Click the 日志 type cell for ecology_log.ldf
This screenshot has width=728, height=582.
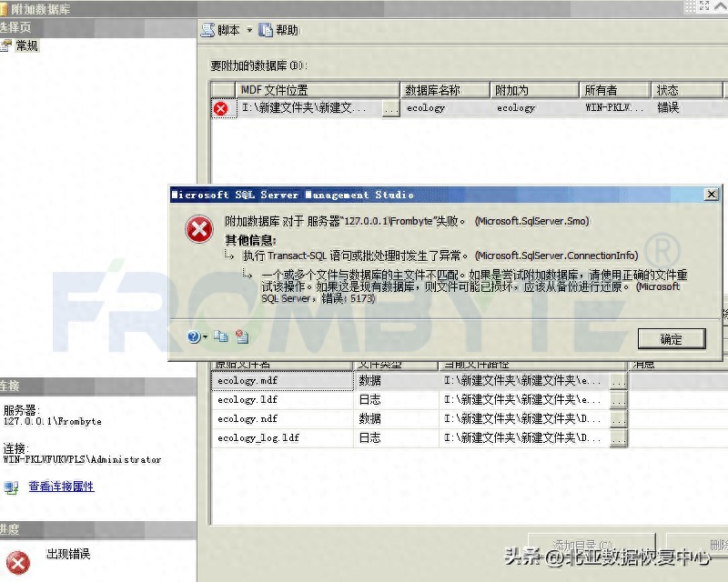396,437
